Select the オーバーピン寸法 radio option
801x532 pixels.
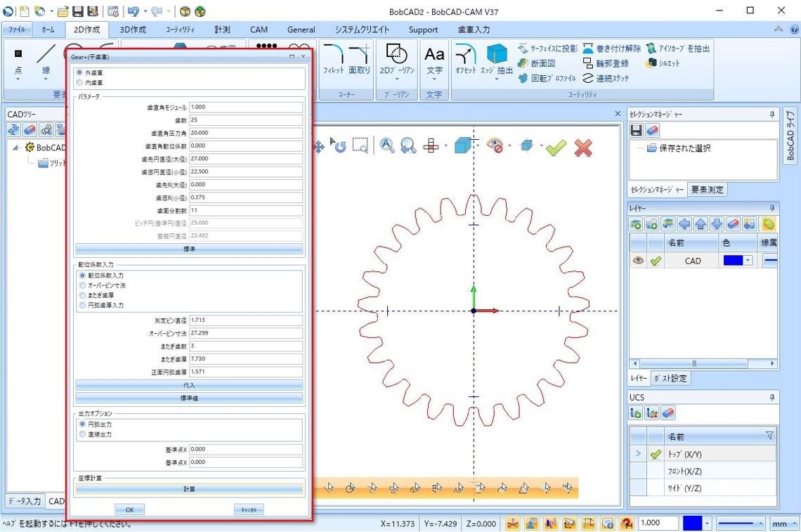(82, 285)
